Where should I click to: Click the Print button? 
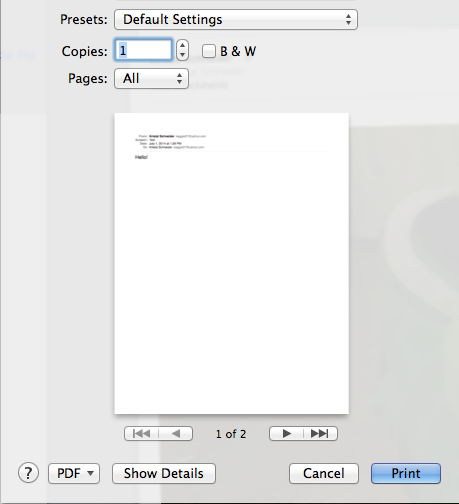point(406,473)
